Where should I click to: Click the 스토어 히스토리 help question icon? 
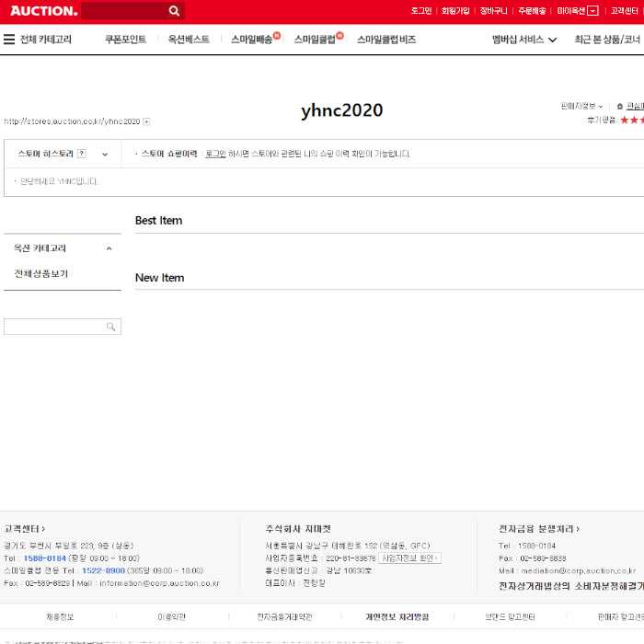(x=82, y=154)
